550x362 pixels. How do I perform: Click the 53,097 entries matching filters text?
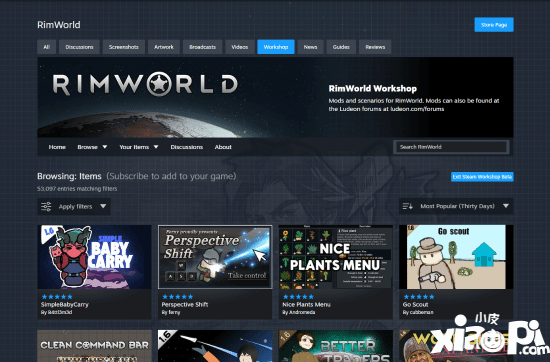click(x=77, y=189)
